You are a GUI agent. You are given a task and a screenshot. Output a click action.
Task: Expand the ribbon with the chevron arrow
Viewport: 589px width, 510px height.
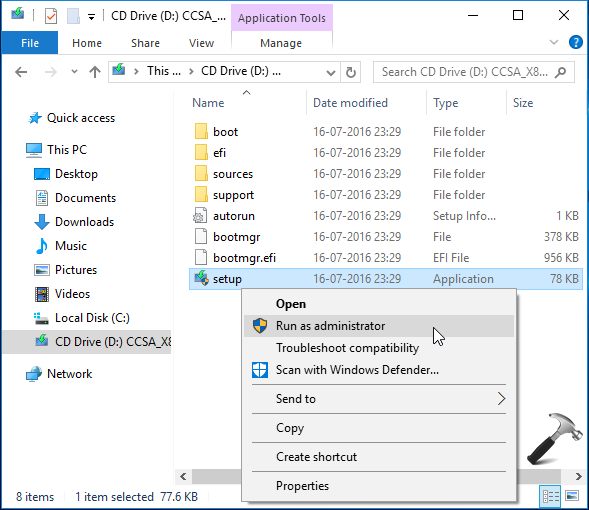coord(554,42)
